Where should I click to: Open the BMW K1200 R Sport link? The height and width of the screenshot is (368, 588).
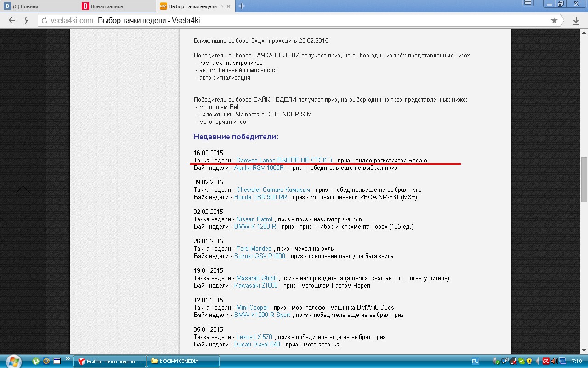coord(262,315)
